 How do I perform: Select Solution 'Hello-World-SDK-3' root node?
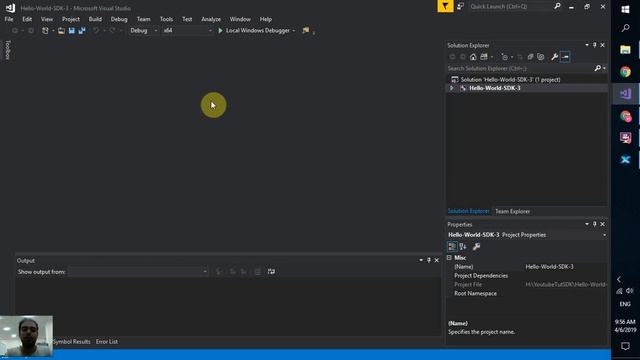click(510, 80)
